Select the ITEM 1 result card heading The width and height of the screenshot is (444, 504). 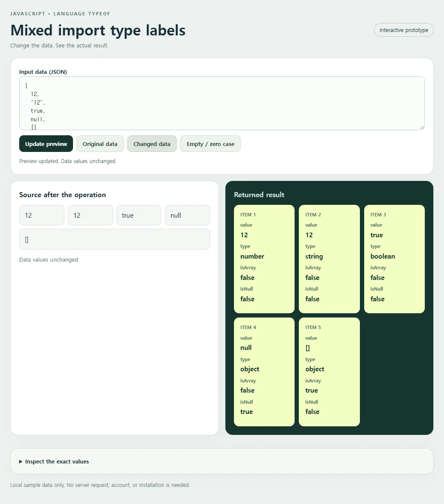pos(248,214)
